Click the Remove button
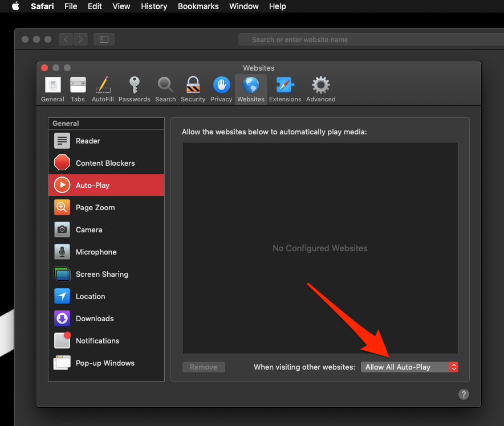The width and height of the screenshot is (504, 426). (204, 367)
